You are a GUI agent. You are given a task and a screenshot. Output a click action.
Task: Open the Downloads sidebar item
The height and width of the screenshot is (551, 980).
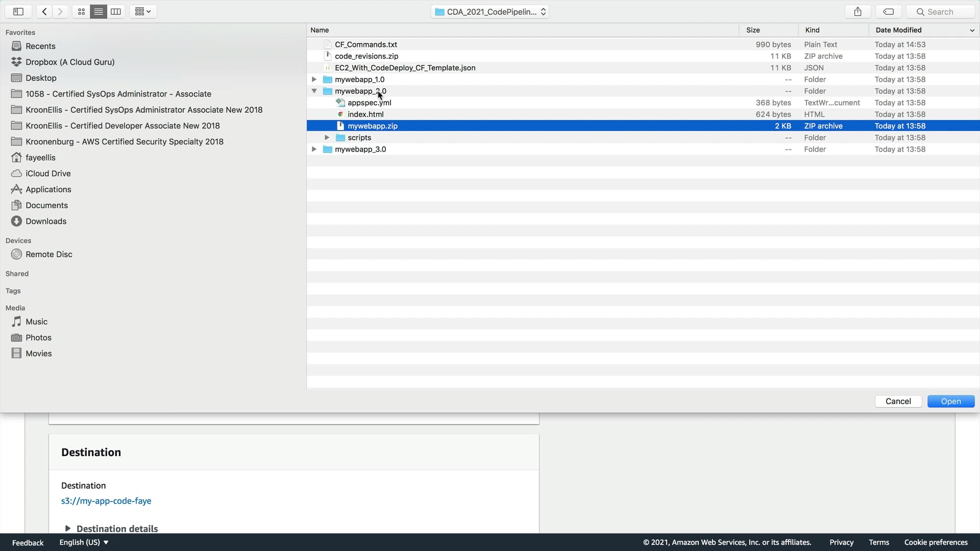tap(46, 221)
